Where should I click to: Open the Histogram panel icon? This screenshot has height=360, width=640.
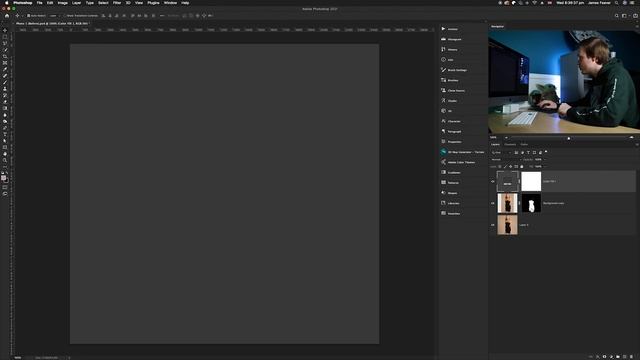pyautogui.click(x=443, y=39)
